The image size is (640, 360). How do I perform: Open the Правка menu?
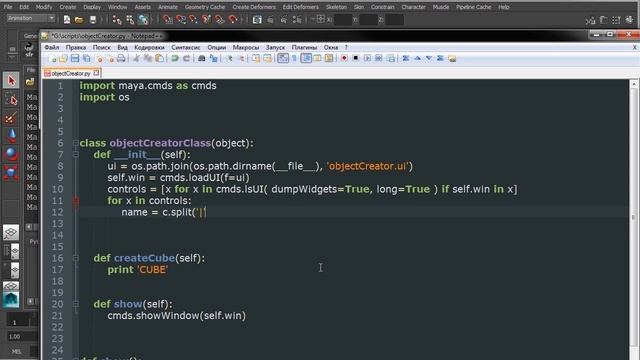tap(76, 47)
